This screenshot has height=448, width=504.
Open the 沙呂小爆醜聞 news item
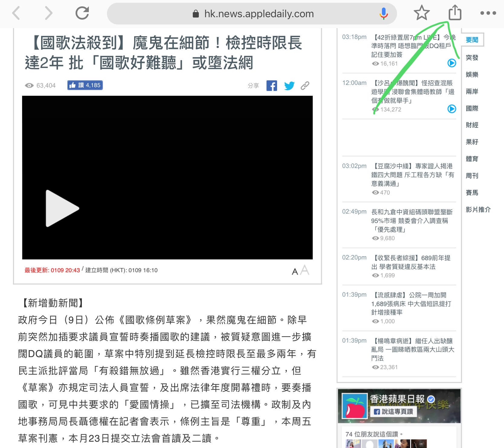tap(413, 92)
